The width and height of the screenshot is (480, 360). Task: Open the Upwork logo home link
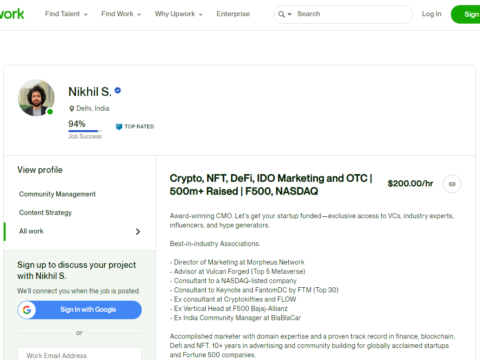pyautogui.click(x=12, y=14)
